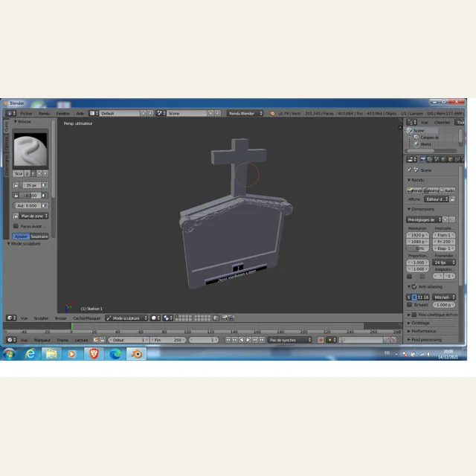Click the Chercher outliner menu
This screenshot has height=476, width=476.
[442, 122]
